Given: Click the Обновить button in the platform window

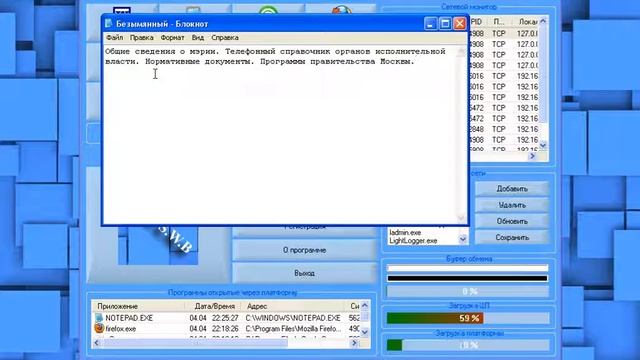Looking at the screenshot, I should click(512, 221).
